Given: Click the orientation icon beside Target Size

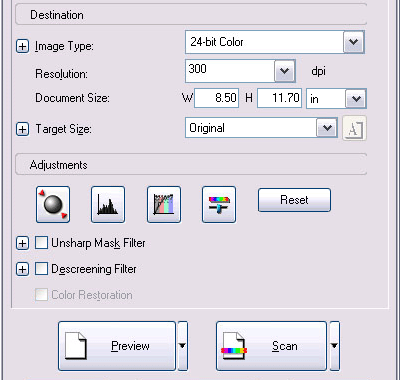Looking at the screenshot, I should point(355,128).
